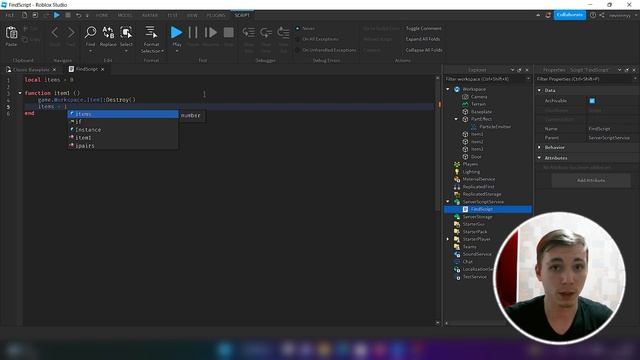Collapse the Attributes properties section
The width and height of the screenshot is (640, 360).
coord(540,158)
